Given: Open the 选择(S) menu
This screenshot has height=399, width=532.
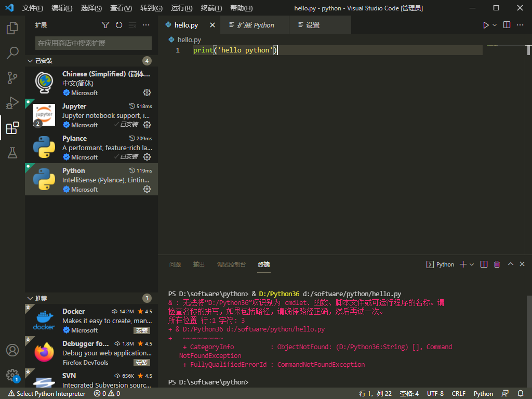Looking at the screenshot, I should point(91,8).
